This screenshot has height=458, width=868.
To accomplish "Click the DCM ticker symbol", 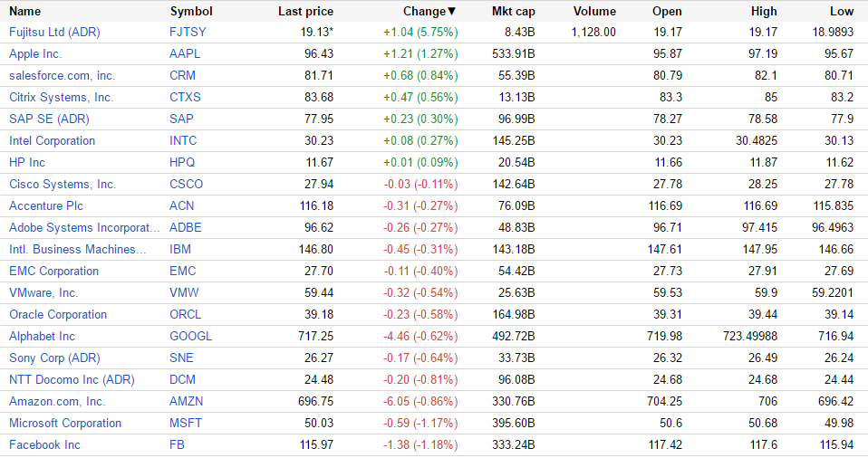I will point(183,379).
